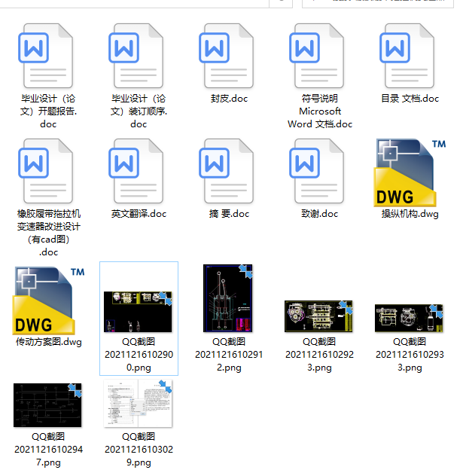Select thumbnail of QQ截图20211216102900.png
The width and height of the screenshot is (463, 476).
[138, 312]
